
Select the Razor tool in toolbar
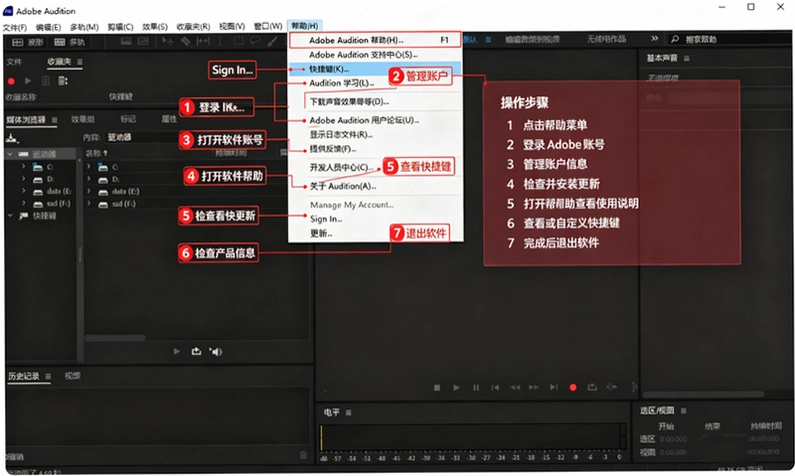click(x=186, y=42)
